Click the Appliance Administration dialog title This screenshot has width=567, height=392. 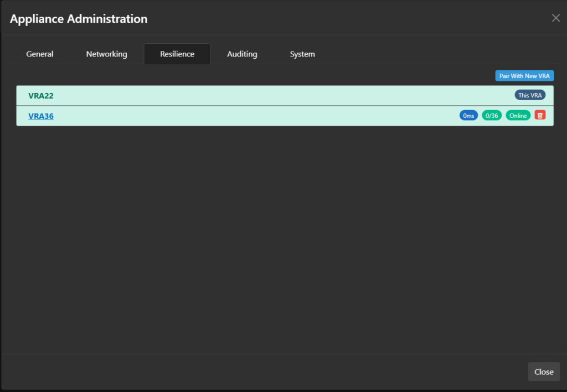(79, 19)
